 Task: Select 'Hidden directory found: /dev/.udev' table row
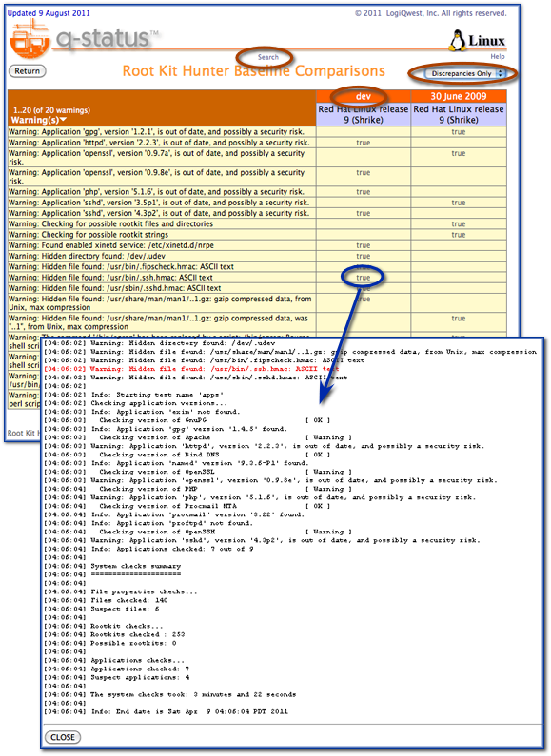pyautogui.click(x=257, y=256)
